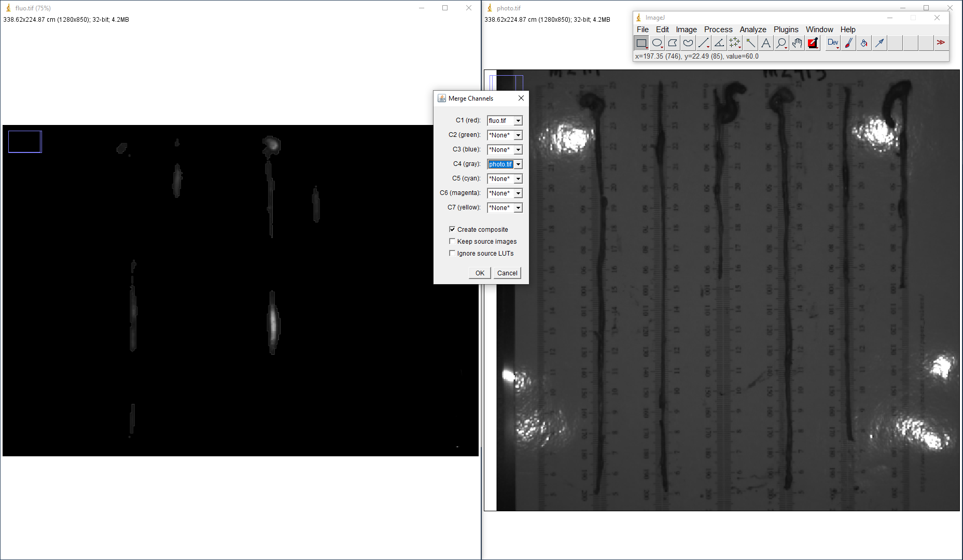Enable Ignore source LUTs
The image size is (963, 560).
click(452, 253)
